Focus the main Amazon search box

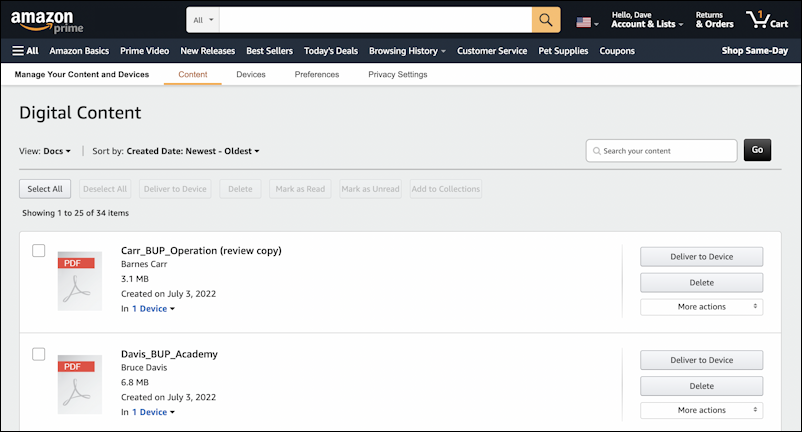click(x=375, y=20)
